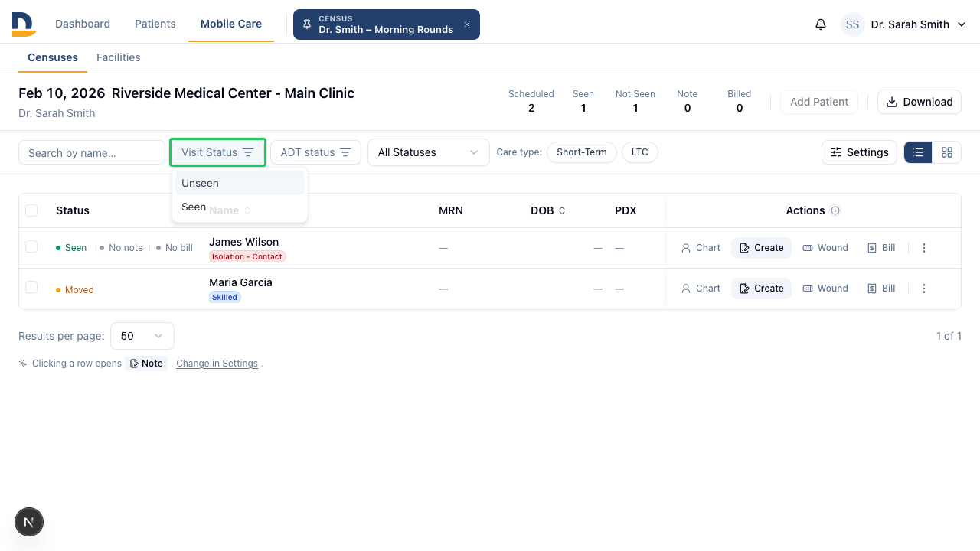The width and height of the screenshot is (980, 551).
Task: Open Chart for Maria Garcia
Action: [x=701, y=289]
